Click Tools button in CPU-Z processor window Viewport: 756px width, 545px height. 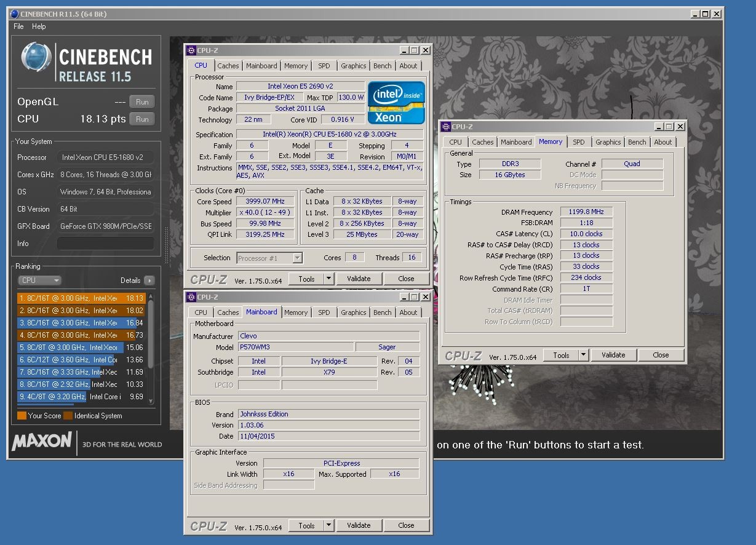[x=306, y=279]
